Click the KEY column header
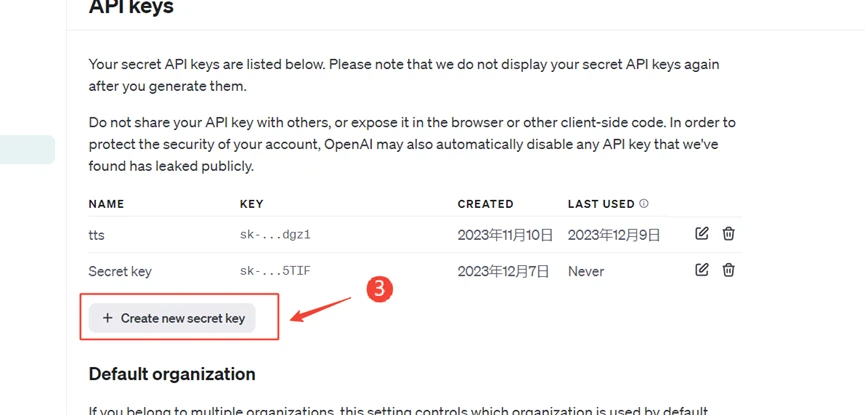865x415 pixels. [x=251, y=204]
